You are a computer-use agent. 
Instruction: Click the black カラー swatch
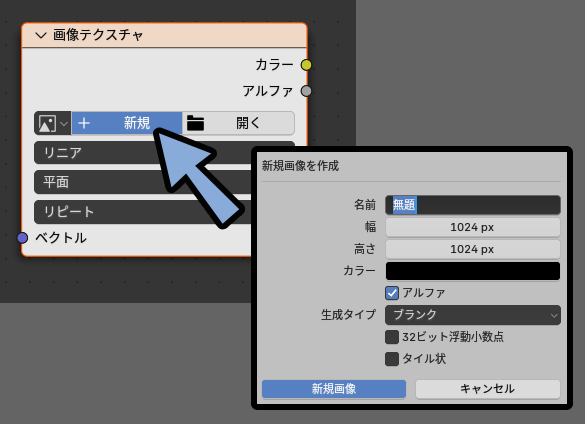[x=473, y=271]
